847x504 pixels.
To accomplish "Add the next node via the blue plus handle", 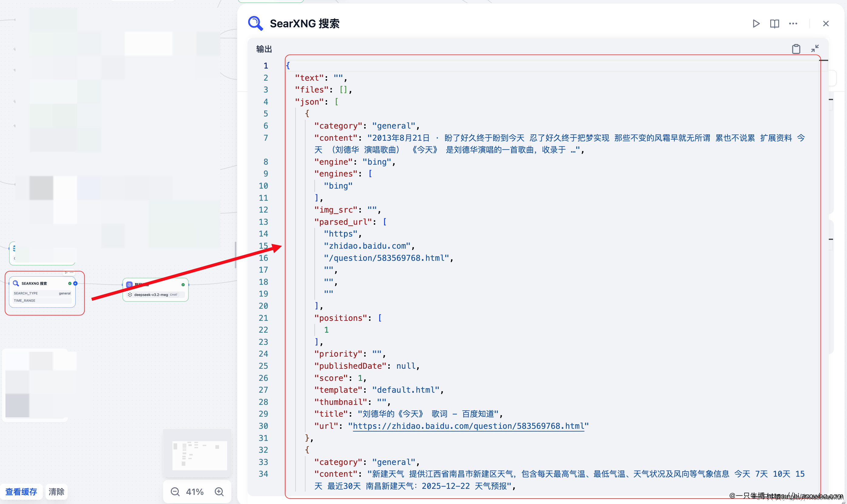I will point(76,283).
